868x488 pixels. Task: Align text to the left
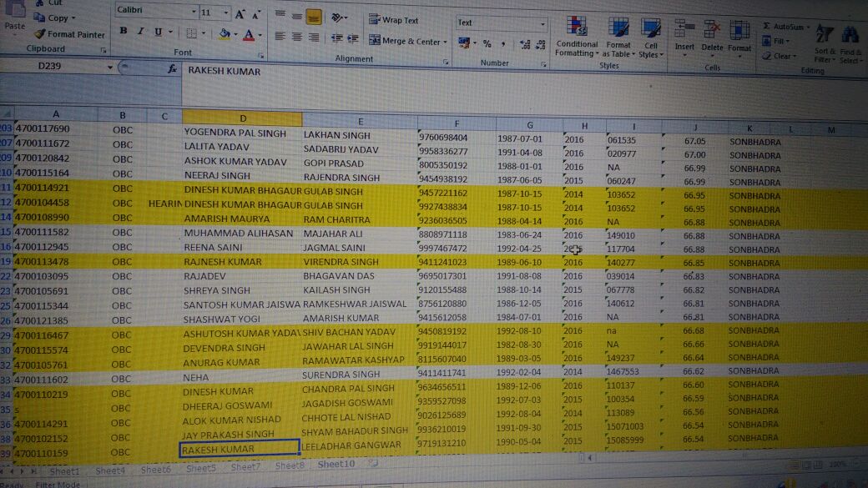280,37
